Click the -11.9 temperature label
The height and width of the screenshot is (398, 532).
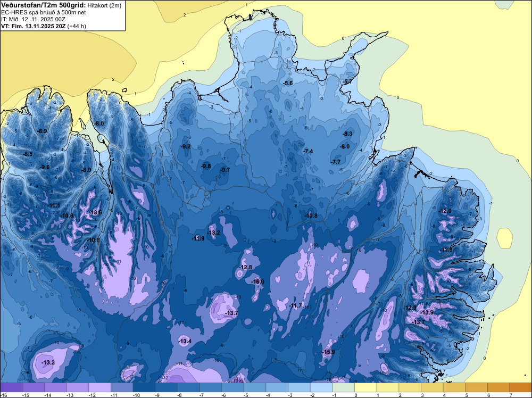click(x=198, y=238)
